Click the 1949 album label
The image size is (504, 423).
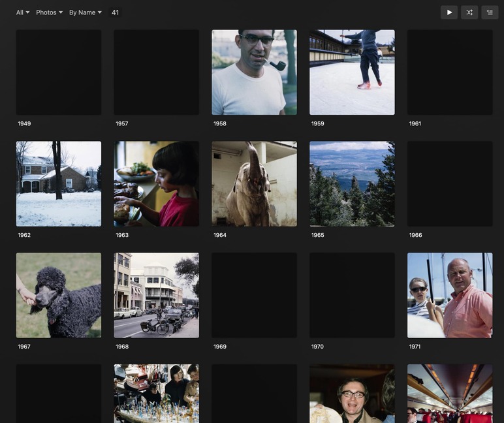[x=24, y=123]
